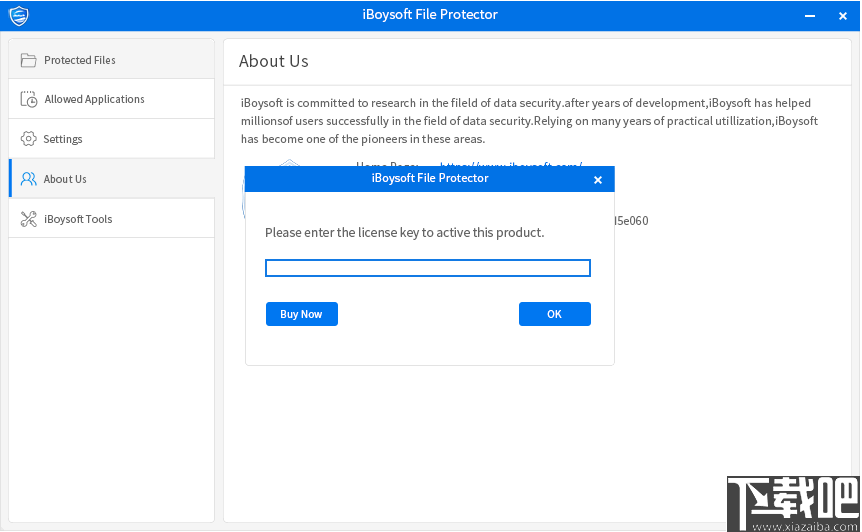Click the 'About Us' page heading
The width and height of the screenshot is (862, 532).
[x=274, y=61]
